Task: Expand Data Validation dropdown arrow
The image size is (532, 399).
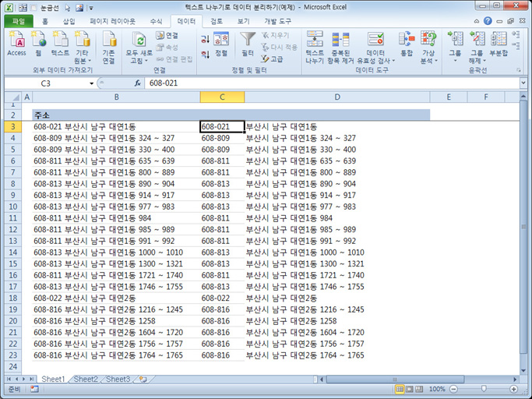Action: [393, 61]
